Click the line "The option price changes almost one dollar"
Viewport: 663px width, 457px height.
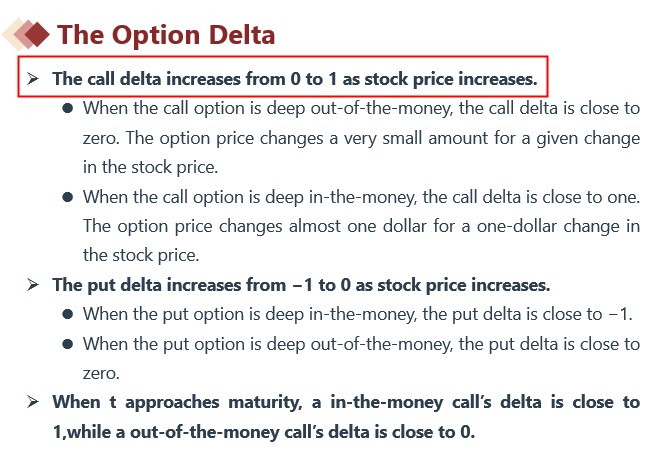click(x=360, y=226)
